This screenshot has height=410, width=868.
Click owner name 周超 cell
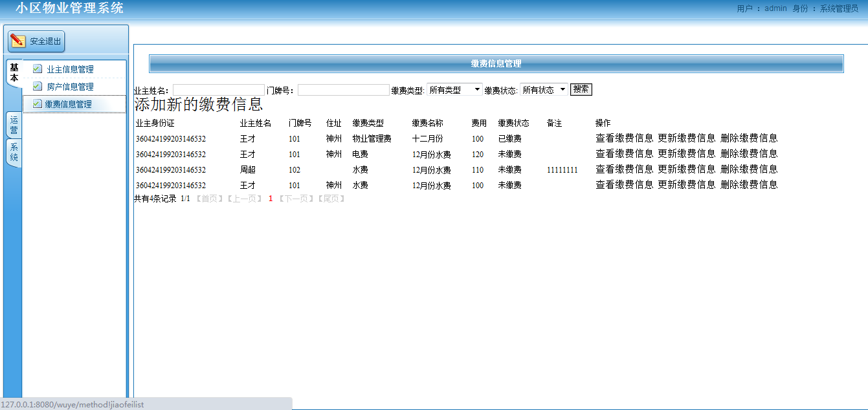[248, 170]
